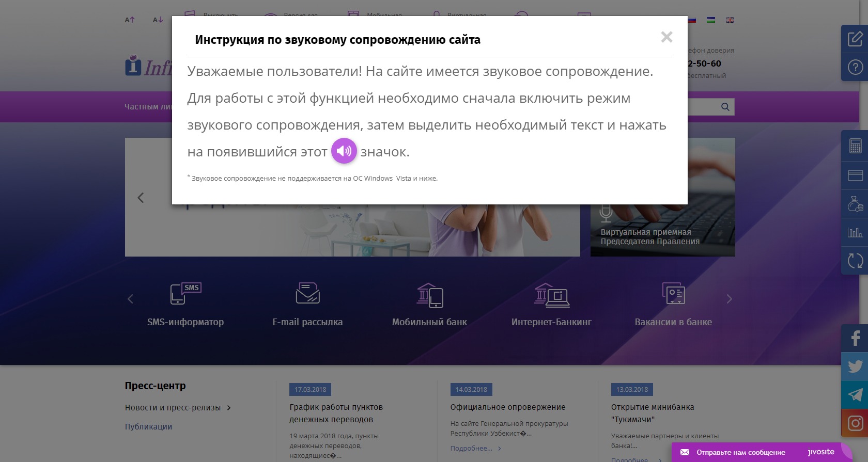Go to previous banner slide arrow
868x462 pixels.
pos(141,198)
